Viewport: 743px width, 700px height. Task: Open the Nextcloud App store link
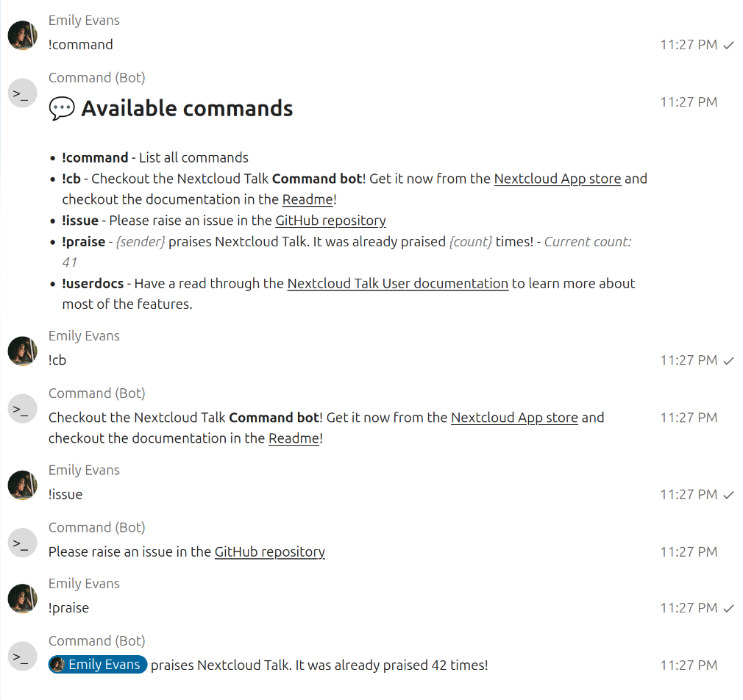point(557,179)
